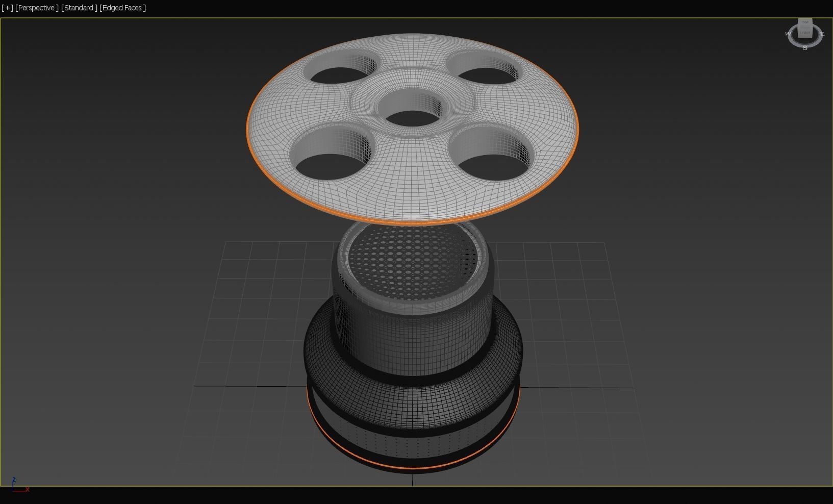Open the [Edged Faces] per-view preference menu

point(123,8)
